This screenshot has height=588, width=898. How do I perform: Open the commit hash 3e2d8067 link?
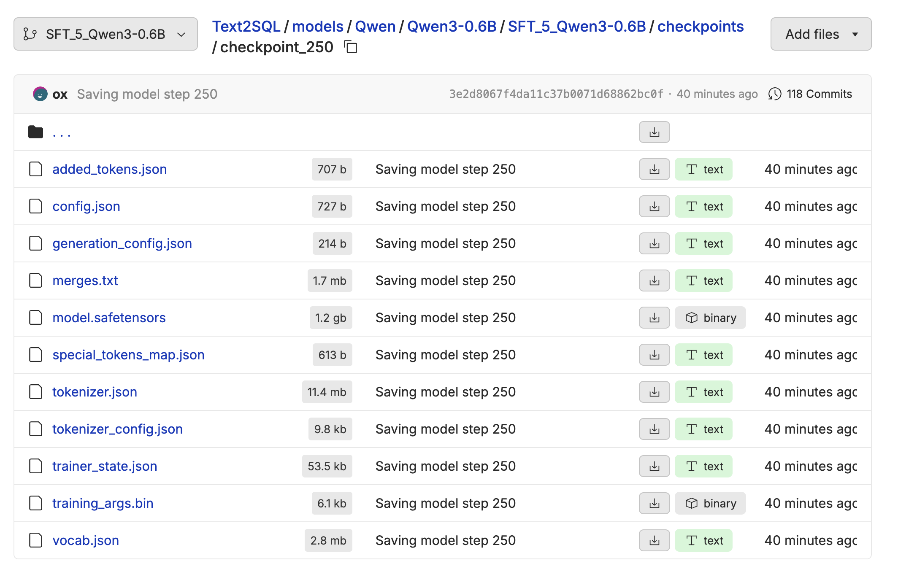556,94
